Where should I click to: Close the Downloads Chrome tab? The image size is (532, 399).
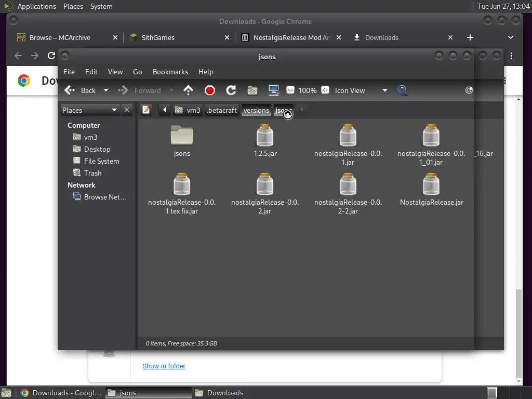pyautogui.click(x=450, y=37)
